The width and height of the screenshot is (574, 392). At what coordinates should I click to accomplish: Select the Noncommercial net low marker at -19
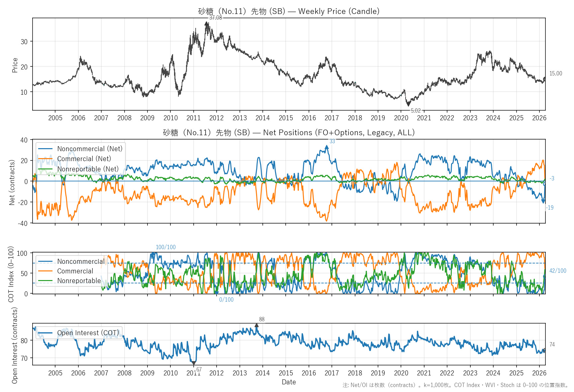click(543, 201)
